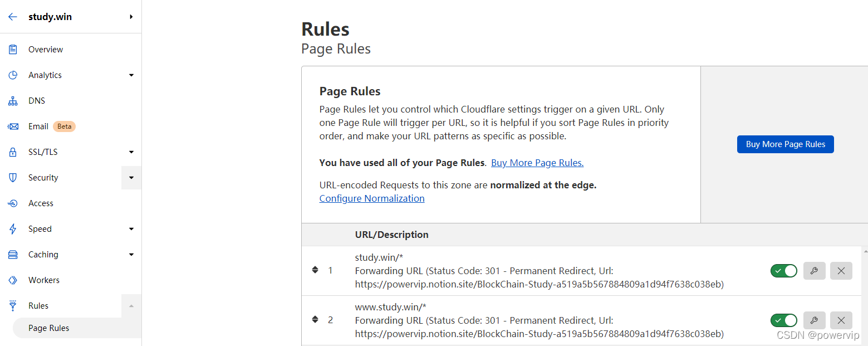Image resolution: width=868 pixels, height=346 pixels.
Task: Click the Access icon in sidebar
Action: pos(12,203)
